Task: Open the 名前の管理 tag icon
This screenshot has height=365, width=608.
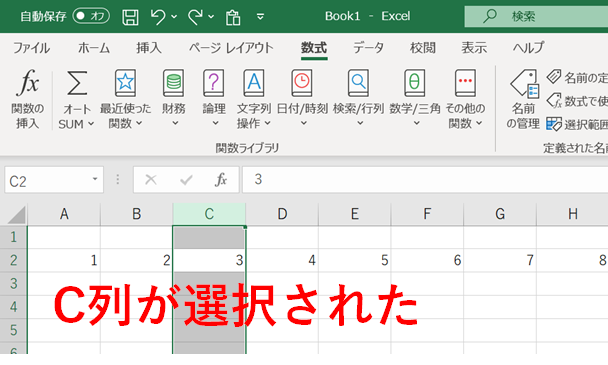Action: 524,83
